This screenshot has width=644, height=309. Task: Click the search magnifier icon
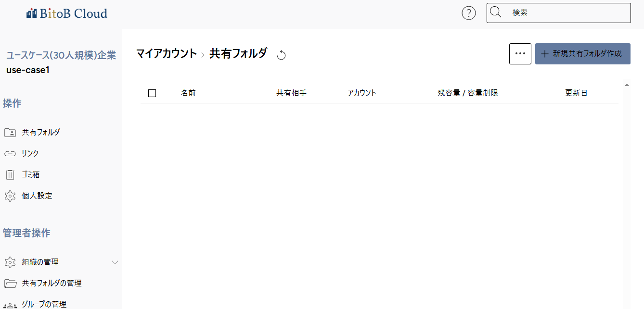[x=495, y=12]
